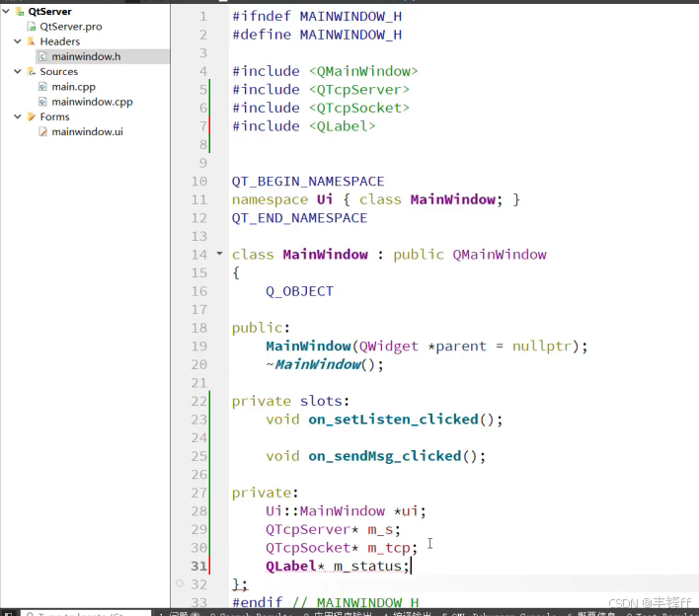Click line number 14 in the gutter
The height and width of the screenshot is (616, 699).
pyautogui.click(x=199, y=255)
